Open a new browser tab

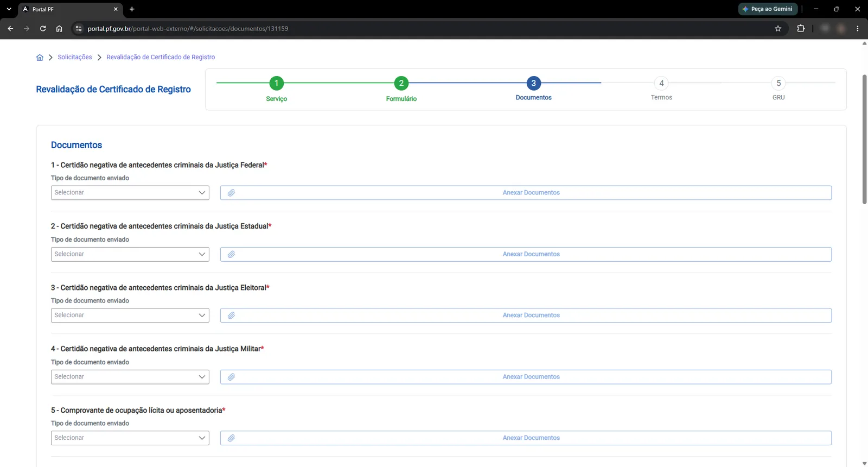tap(132, 9)
